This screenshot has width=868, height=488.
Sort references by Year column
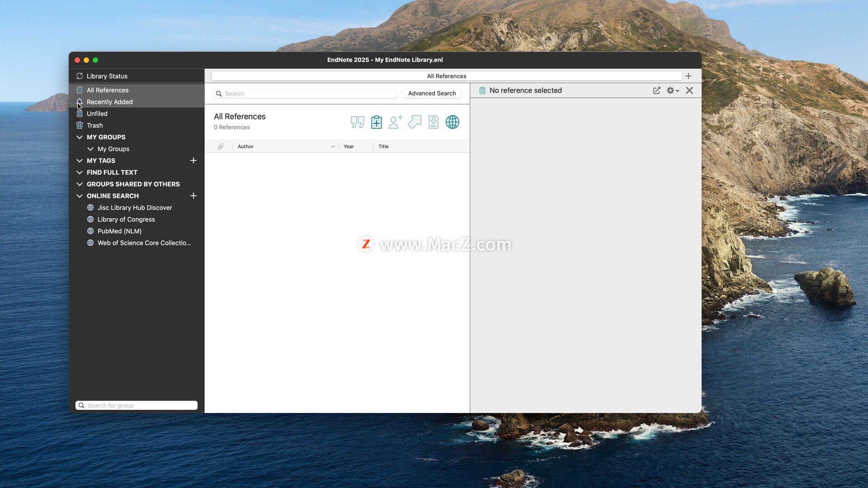(x=356, y=146)
